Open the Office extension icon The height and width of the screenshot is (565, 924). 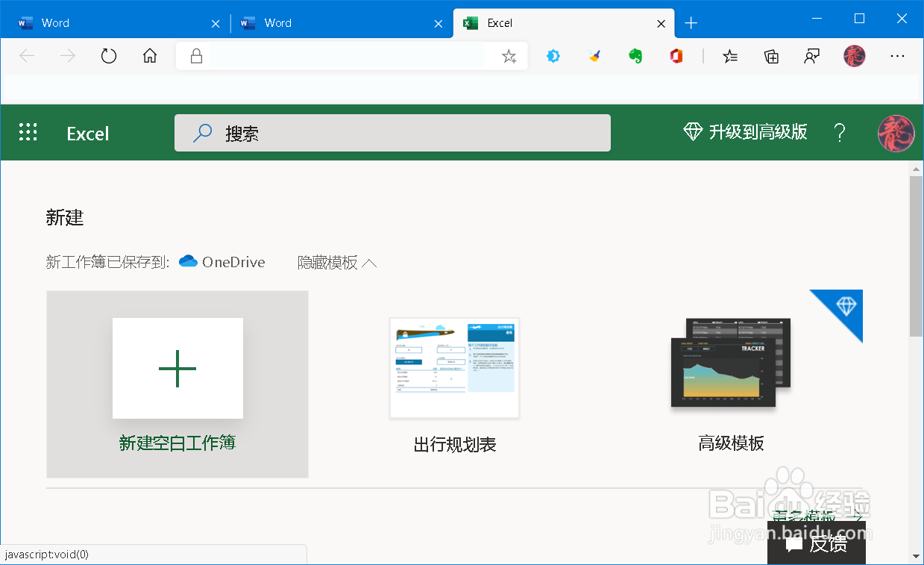676,56
